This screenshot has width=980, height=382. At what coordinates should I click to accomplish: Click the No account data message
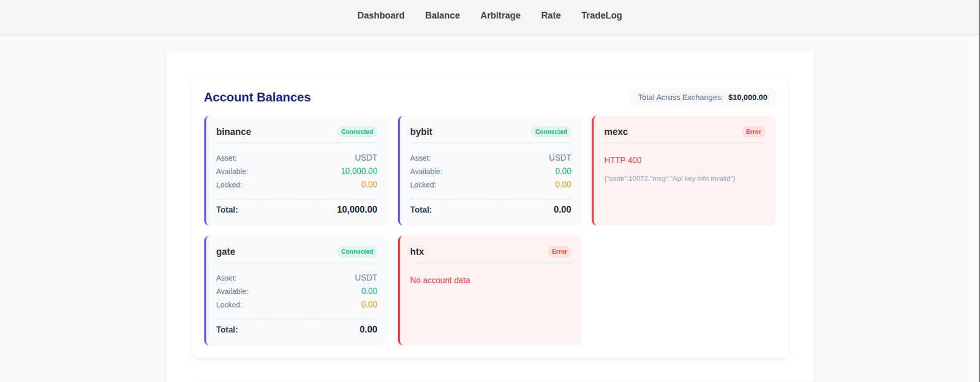point(440,280)
